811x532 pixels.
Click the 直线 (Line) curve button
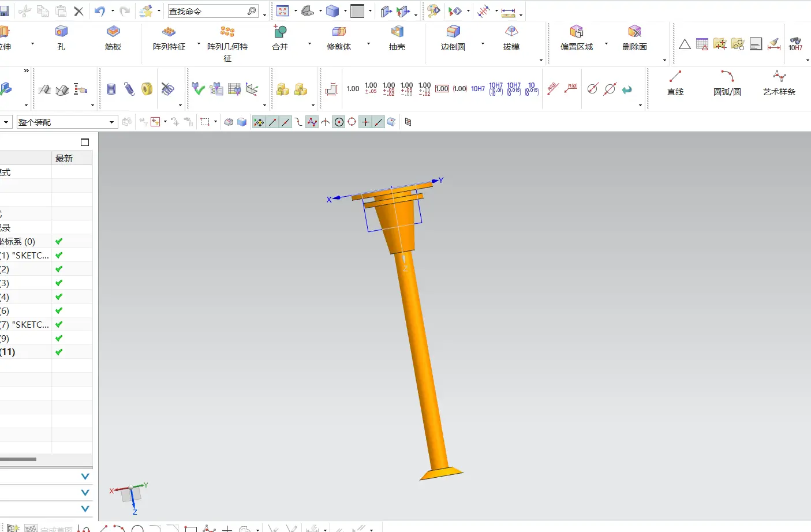click(675, 82)
